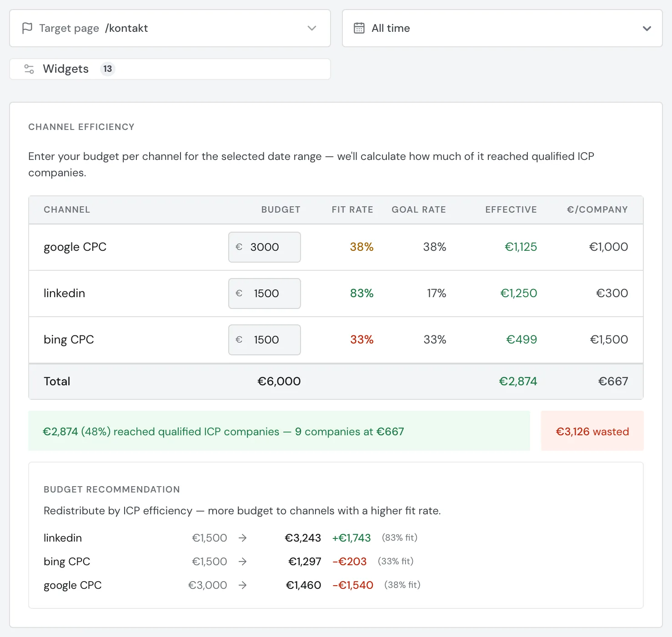Click the green reached qualified ICP companies banner
The height and width of the screenshot is (637, 672).
[x=279, y=431]
